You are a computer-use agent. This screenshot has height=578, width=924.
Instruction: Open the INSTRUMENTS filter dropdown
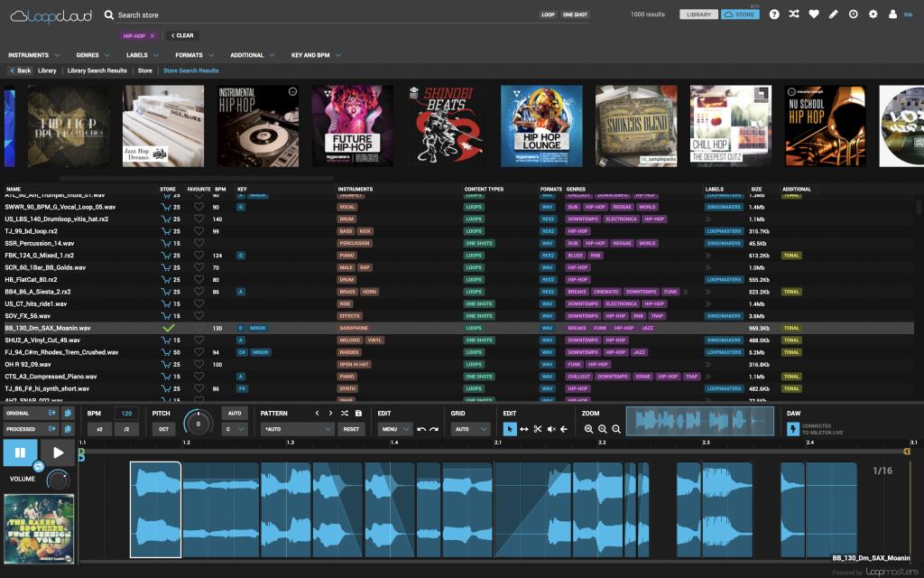coord(32,54)
